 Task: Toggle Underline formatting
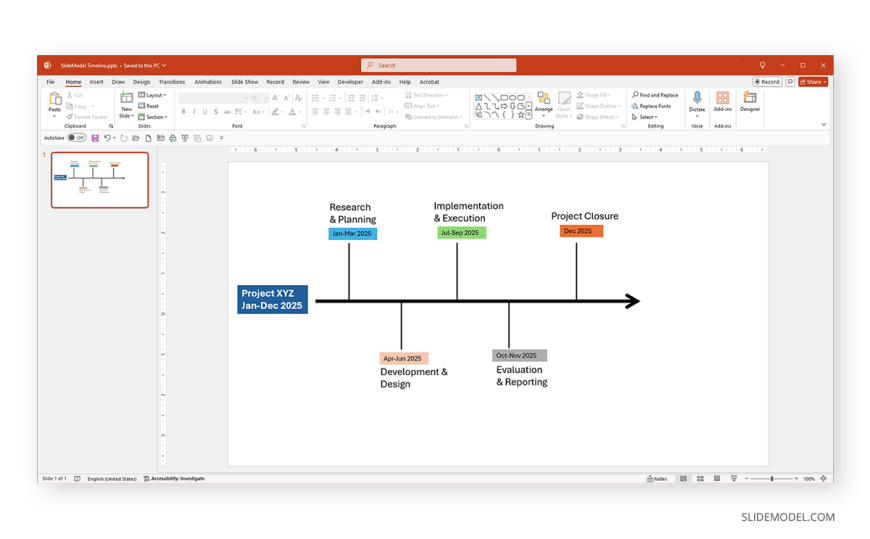click(x=205, y=112)
